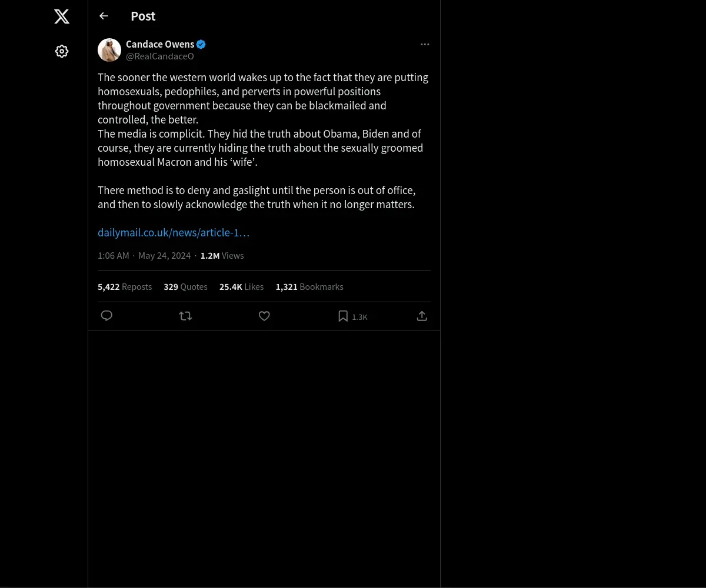The width and height of the screenshot is (706, 588).
Task: Open settings gear in sidebar
Action: click(62, 51)
